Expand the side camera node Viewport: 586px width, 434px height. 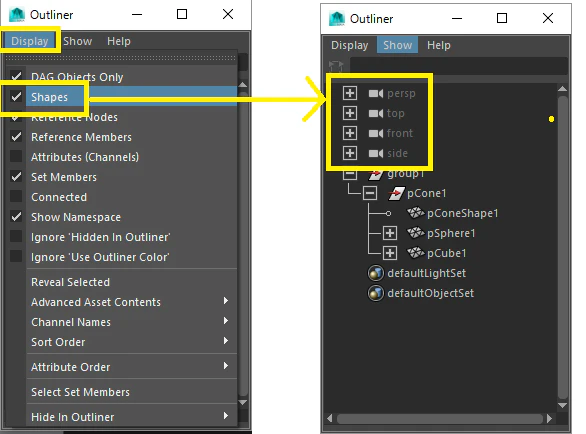[350, 153]
